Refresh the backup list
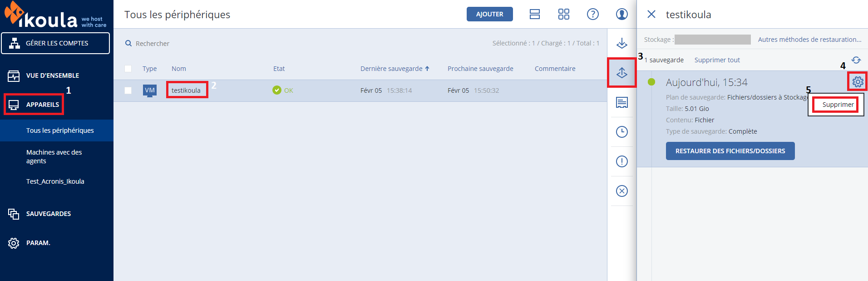This screenshot has height=281, width=868. tap(856, 60)
